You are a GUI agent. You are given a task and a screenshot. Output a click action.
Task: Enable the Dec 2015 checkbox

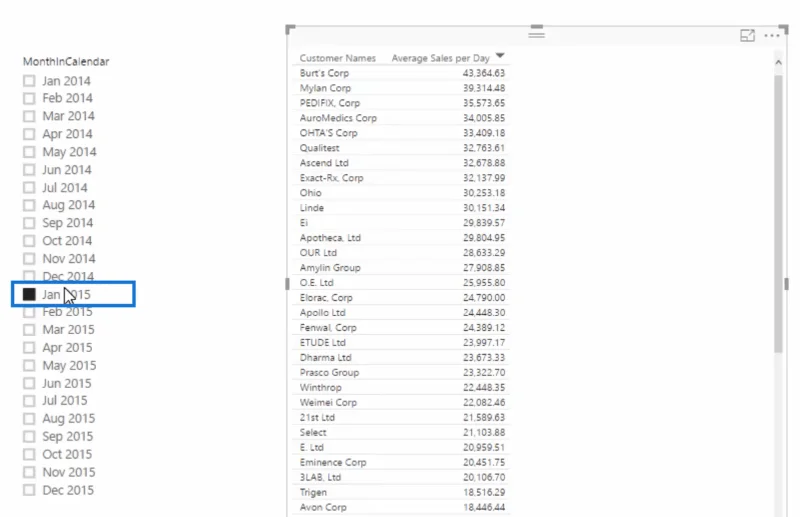tap(29, 490)
